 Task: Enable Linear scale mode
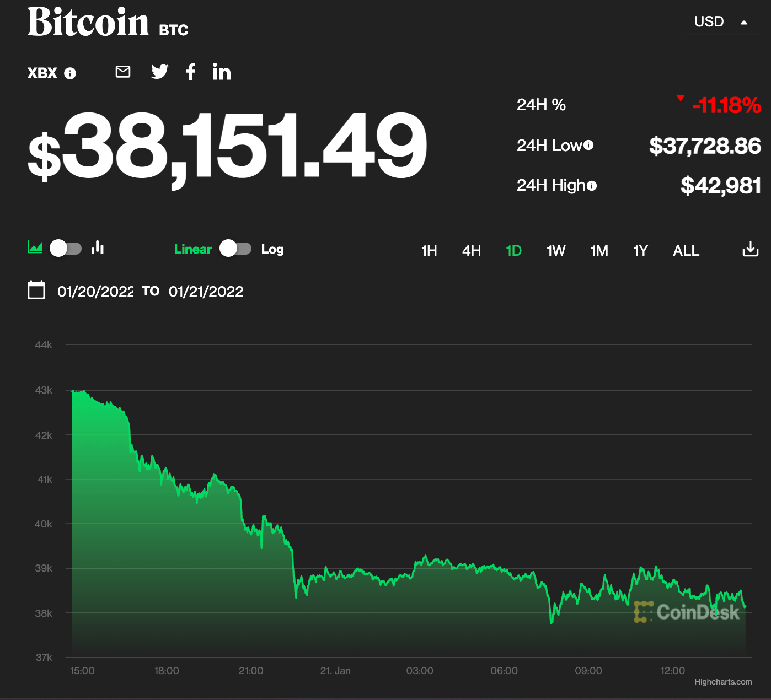pos(192,249)
